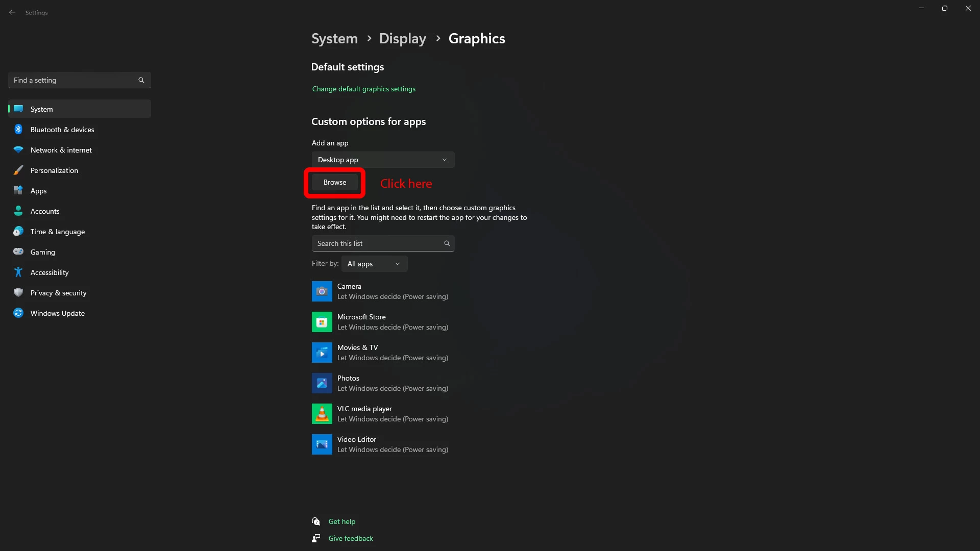Open Gaming settings in sidebar
Viewport: 980px width, 551px height.
[x=43, y=252]
